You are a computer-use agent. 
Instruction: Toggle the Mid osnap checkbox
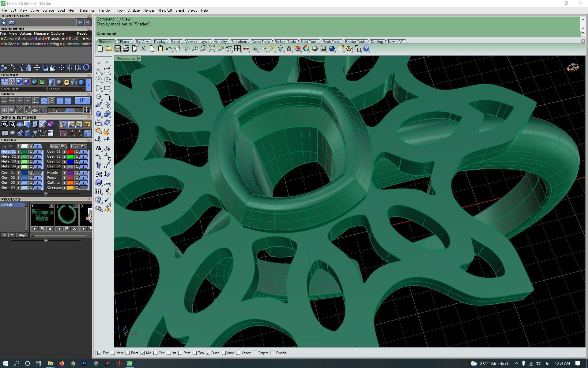(142, 353)
